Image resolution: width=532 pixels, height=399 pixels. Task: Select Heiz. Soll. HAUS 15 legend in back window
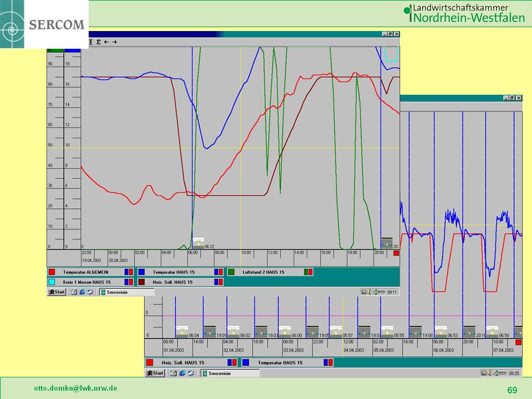tap(183, 362)
